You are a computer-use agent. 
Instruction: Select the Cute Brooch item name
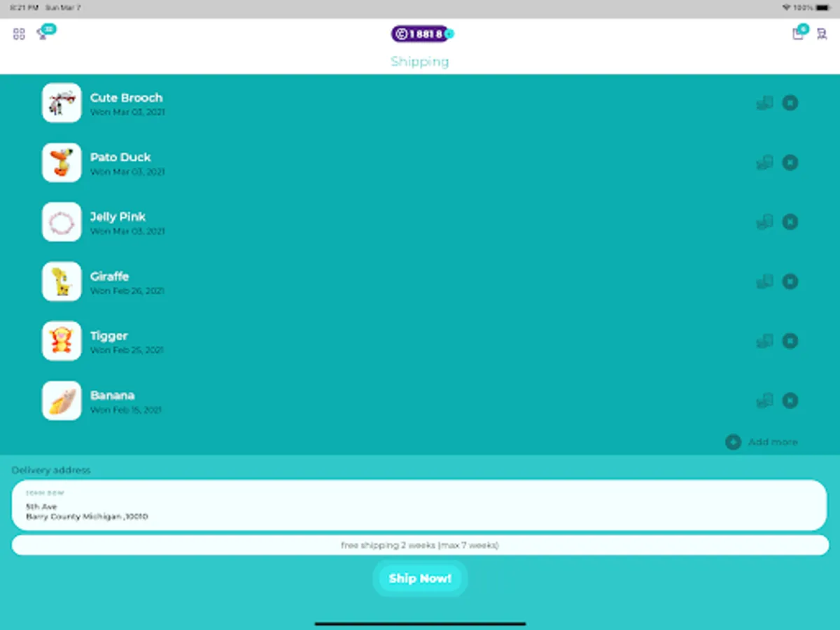click(x=126, y=98)
